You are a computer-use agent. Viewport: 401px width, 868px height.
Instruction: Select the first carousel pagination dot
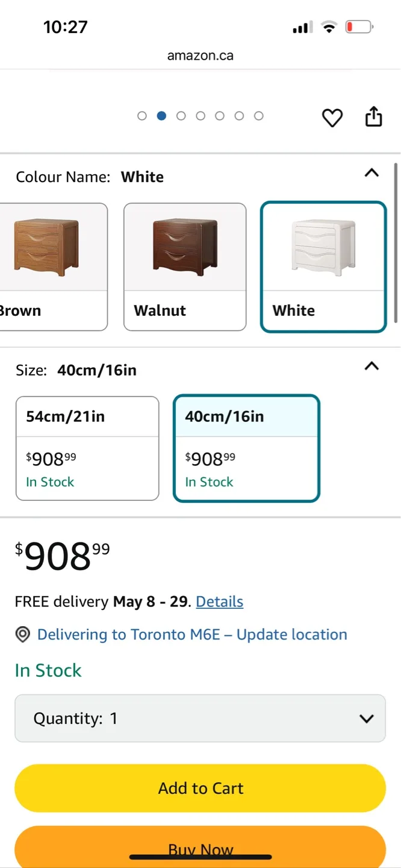pos(142,116)
